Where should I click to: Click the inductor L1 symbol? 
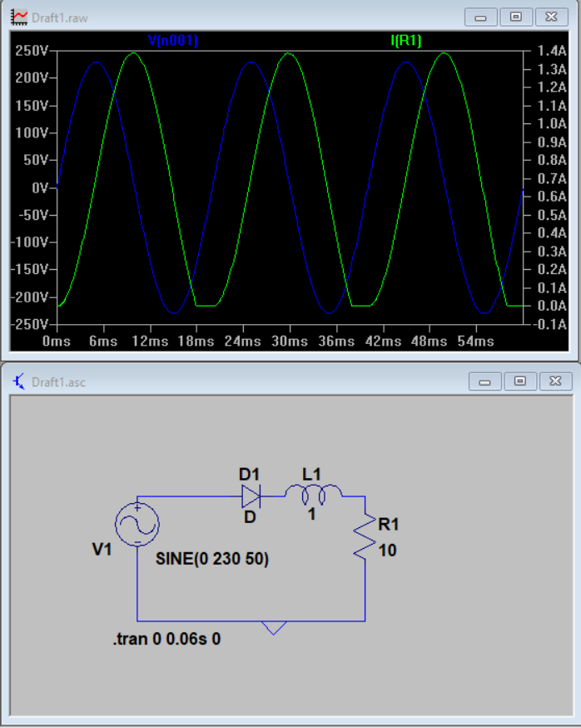[x=313, y=495]
